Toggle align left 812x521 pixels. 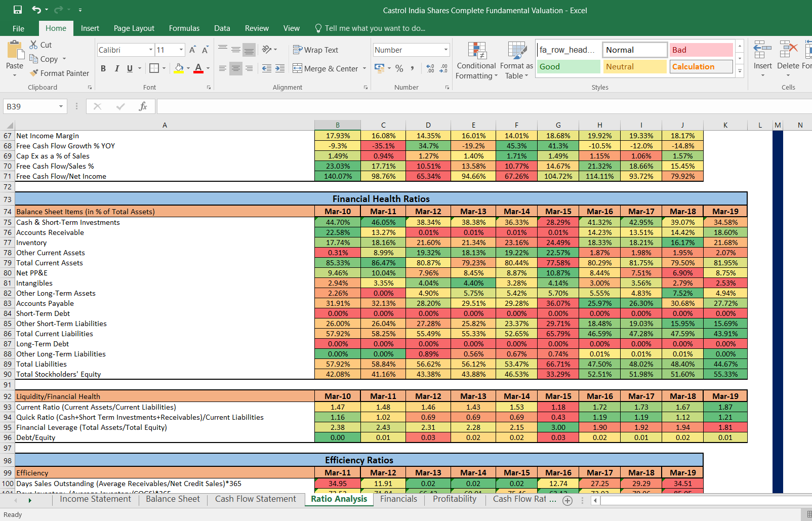coord(223,68)
